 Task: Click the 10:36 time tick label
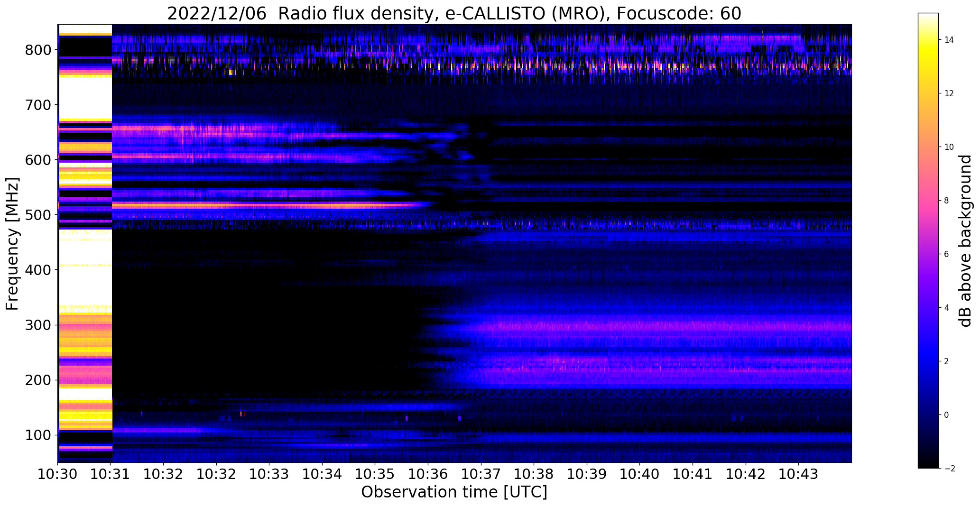pyautogui.click(x=428, y=474)
